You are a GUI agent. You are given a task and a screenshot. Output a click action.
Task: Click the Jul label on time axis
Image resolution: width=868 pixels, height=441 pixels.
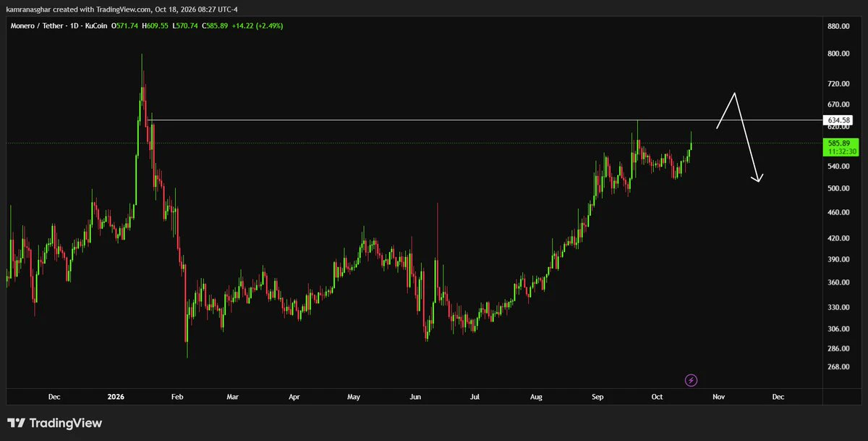pos(475,397)
